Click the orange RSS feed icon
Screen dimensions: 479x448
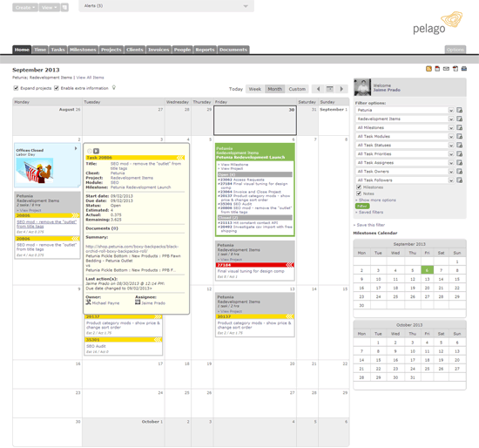tap(428, 69)
